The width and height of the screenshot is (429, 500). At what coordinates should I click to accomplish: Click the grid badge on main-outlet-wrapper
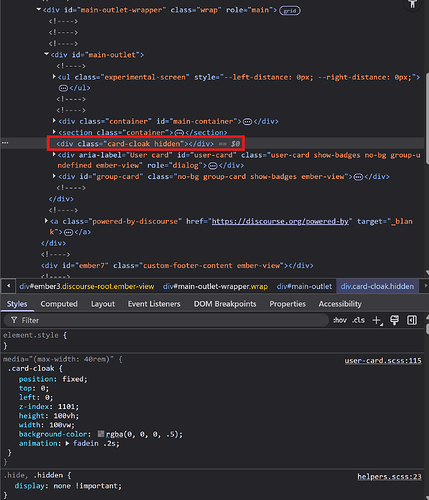290,11
